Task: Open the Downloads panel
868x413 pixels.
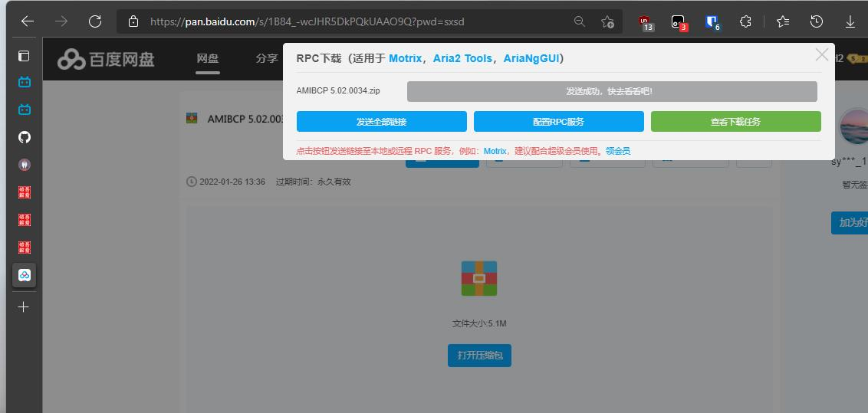Action: point(850,21)
